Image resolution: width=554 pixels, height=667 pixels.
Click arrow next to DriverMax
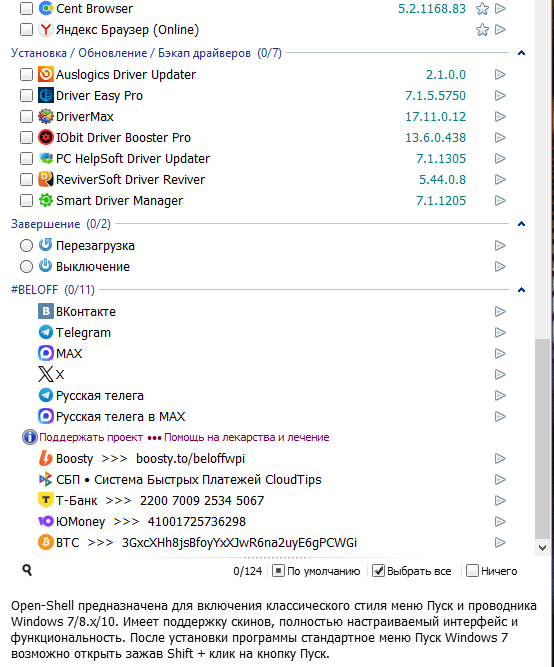(500, 117)
